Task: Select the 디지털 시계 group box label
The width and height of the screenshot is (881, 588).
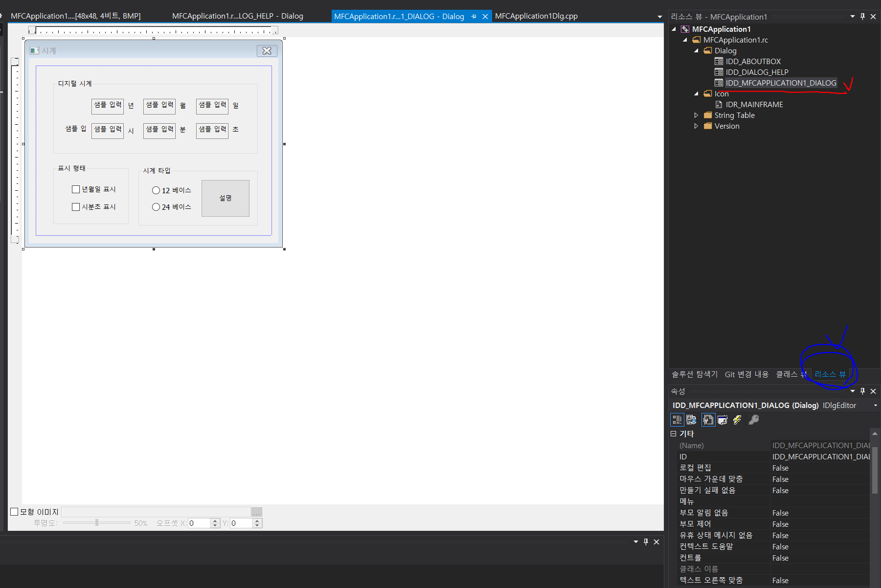Action: point(75,84)
